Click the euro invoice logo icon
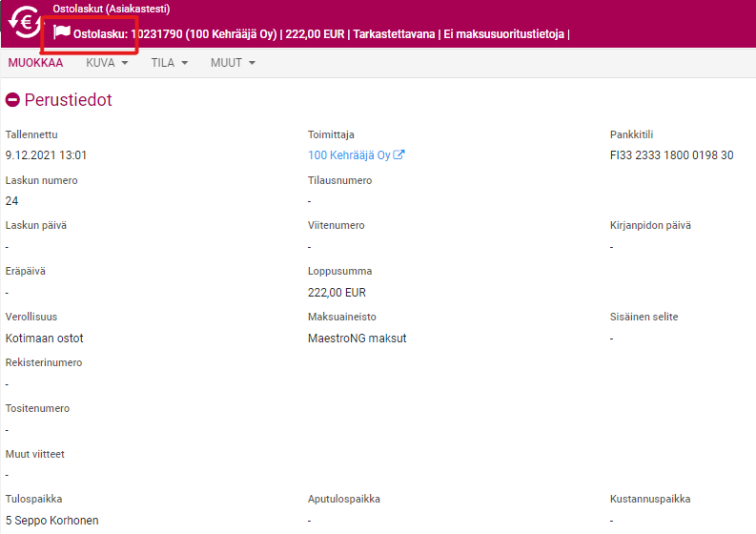756x534 pixels. point(24,22)
